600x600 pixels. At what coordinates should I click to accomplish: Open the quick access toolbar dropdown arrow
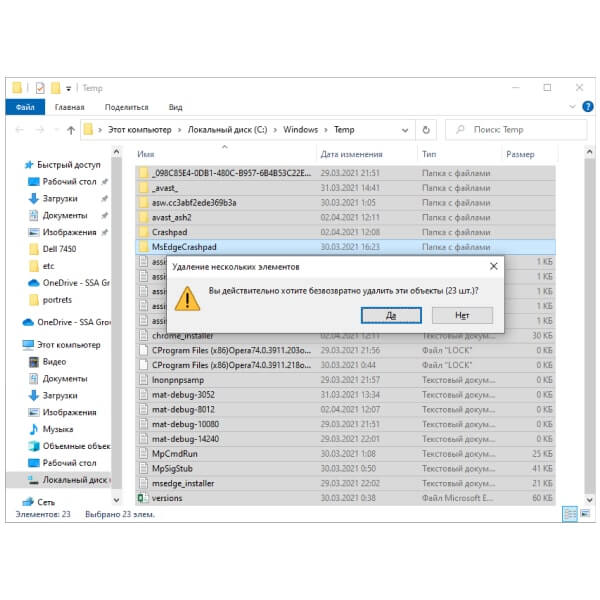(x=68, y=89)
